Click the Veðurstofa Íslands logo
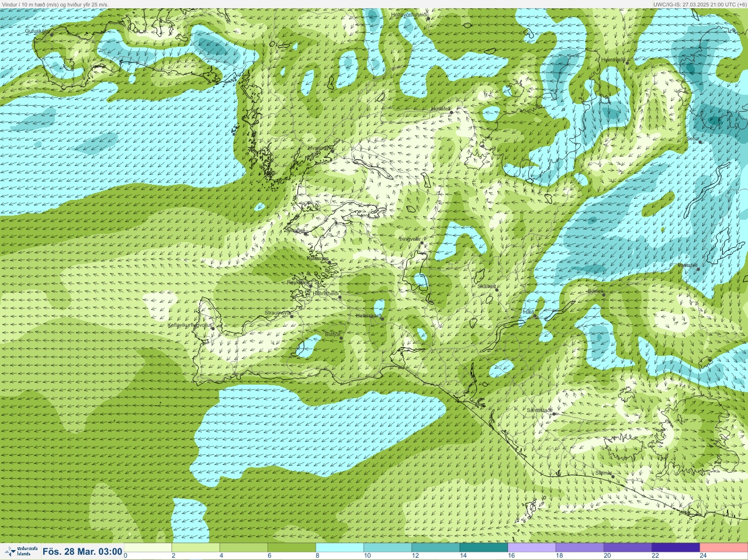The height and width of the screenshot is (560, 748). pos(20,551)
